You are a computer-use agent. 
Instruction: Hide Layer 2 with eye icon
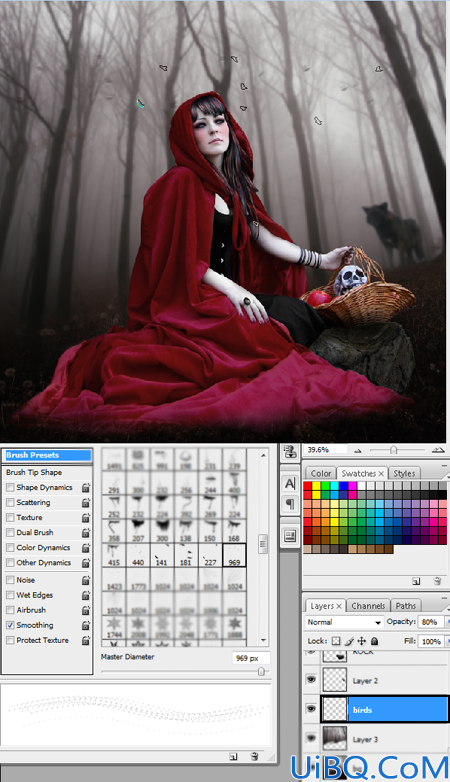[311, 679]
